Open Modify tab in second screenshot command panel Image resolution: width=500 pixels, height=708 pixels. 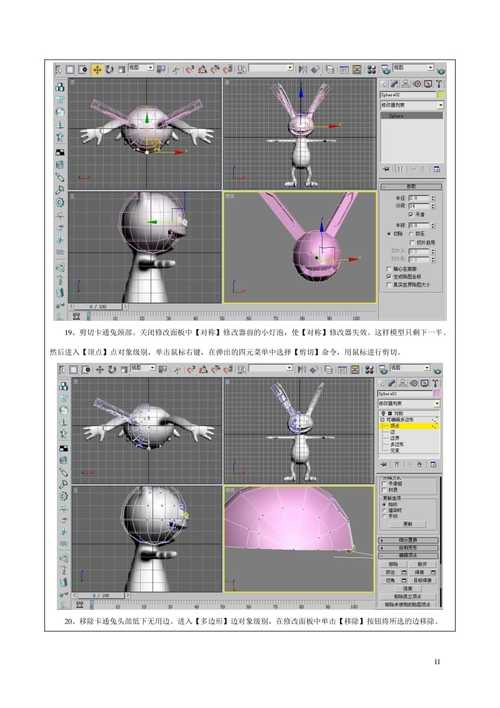click(392, 383)
